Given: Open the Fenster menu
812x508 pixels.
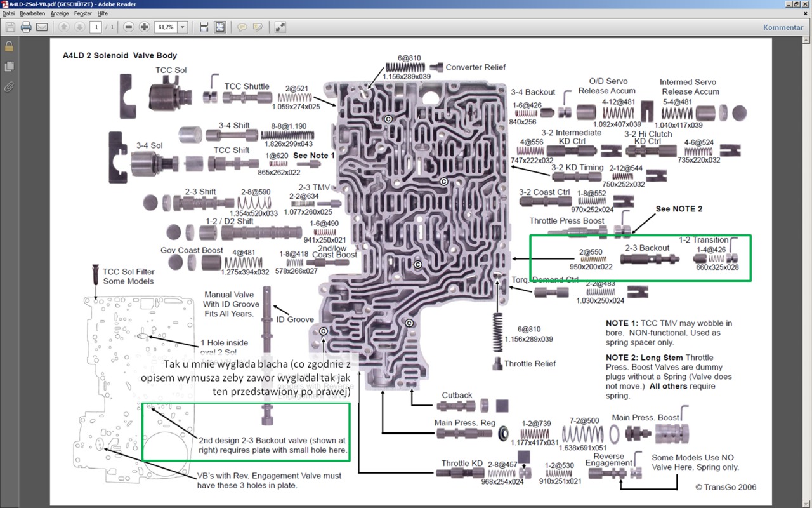Looking at the screenshot, I should pyautogui.click(x=83, y=13).
